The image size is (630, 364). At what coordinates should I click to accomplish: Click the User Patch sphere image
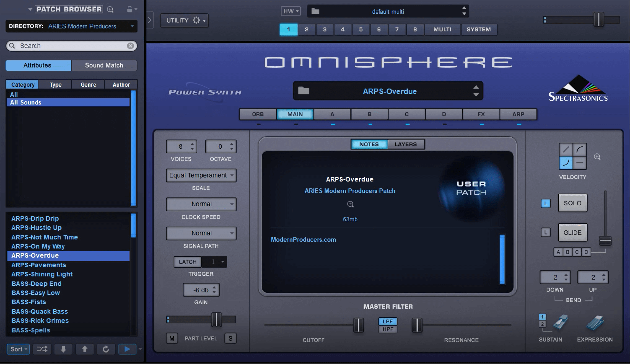pyautogui.click(x=472, y=189)
